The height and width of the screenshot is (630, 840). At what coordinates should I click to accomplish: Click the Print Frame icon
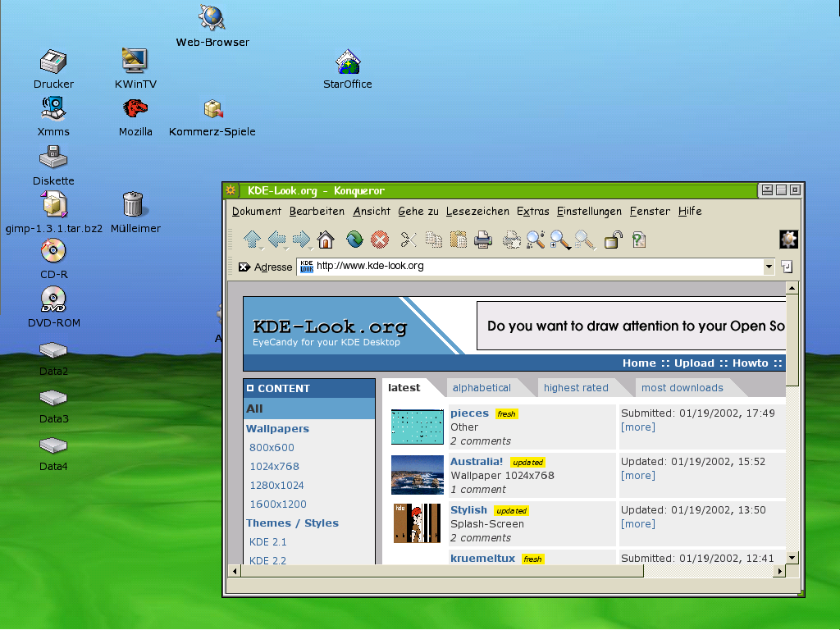pyautogui.click(x=511, y=240)
